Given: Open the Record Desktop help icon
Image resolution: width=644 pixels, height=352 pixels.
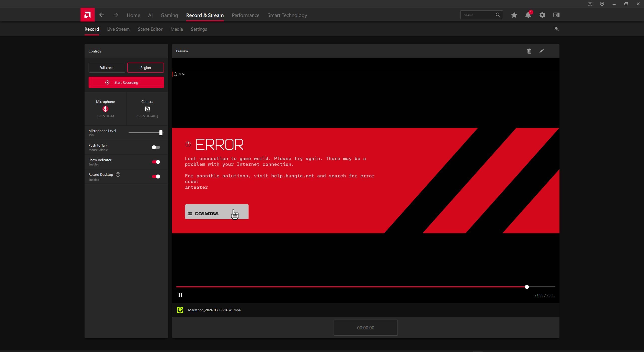Looking at the screenshot, I should coord(118,174).
